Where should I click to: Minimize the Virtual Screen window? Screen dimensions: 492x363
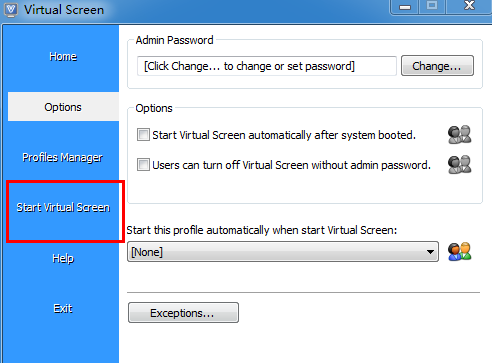point(405,7)
